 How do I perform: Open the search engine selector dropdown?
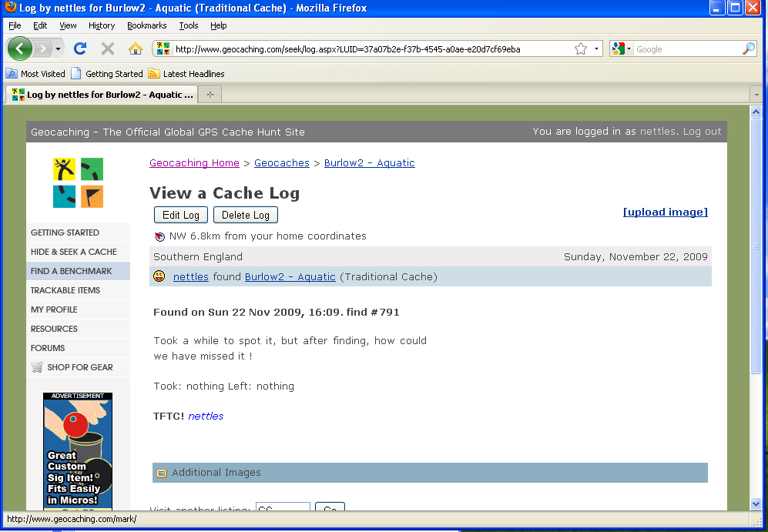tap(621, 49)
